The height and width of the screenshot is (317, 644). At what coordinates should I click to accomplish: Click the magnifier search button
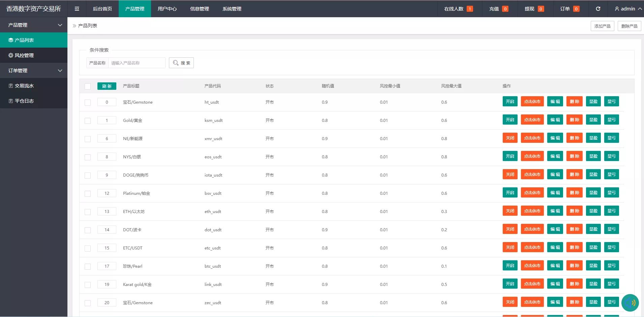[181, 63]
